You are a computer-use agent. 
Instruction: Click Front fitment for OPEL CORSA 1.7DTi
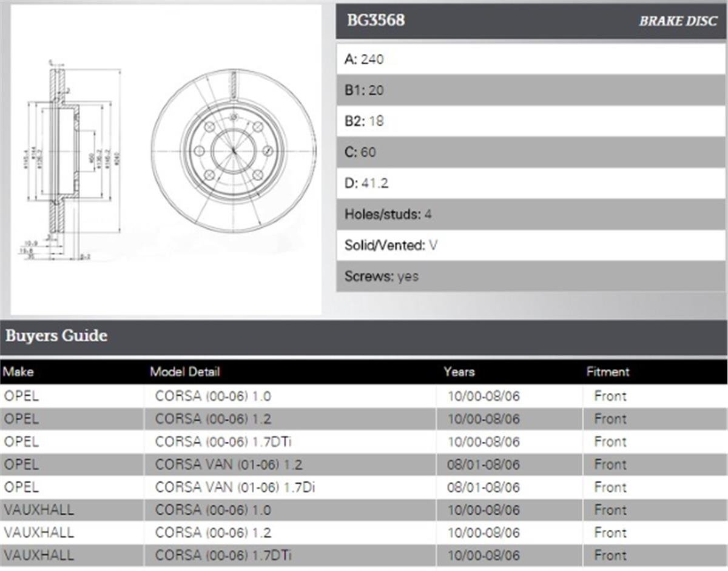pyautogui.click(x=610, y=442)
